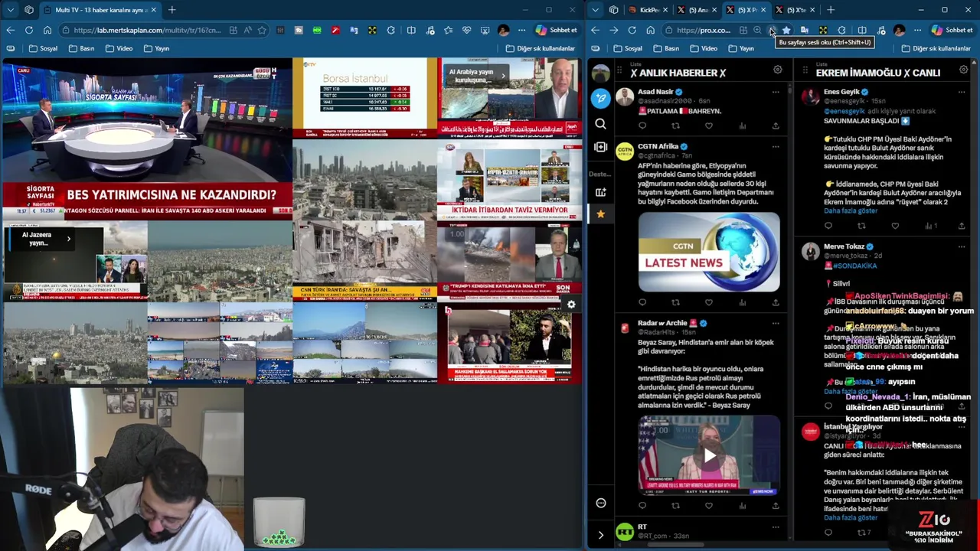Viewport: 980px width, 551px height.
Task: Share the CGTN Afrika post
Action: pos(776,303)
